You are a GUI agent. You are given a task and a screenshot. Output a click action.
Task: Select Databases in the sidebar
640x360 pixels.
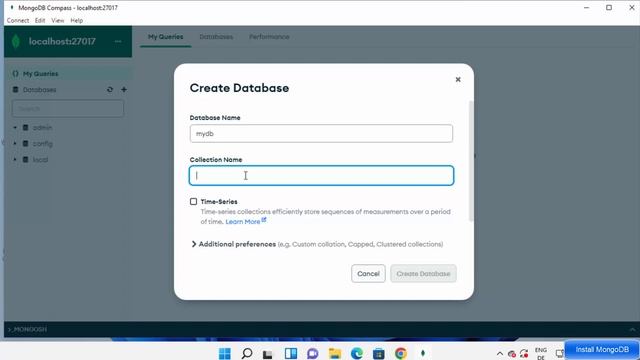point(39,90)
